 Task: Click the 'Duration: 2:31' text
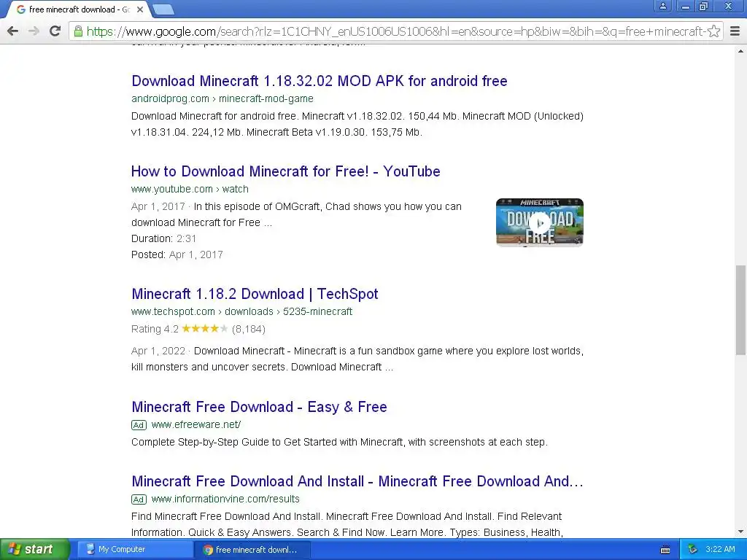point(163,238)
